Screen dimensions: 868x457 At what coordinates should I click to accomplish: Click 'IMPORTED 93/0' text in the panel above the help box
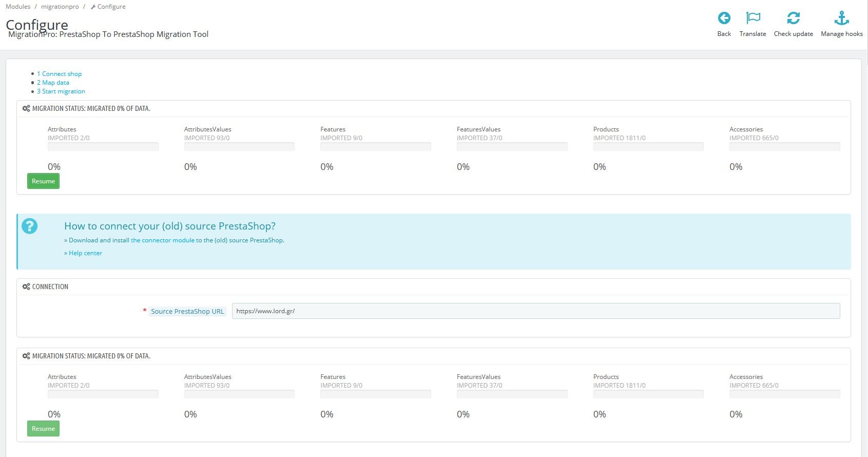pyautogui.click(x=207, y=138)
